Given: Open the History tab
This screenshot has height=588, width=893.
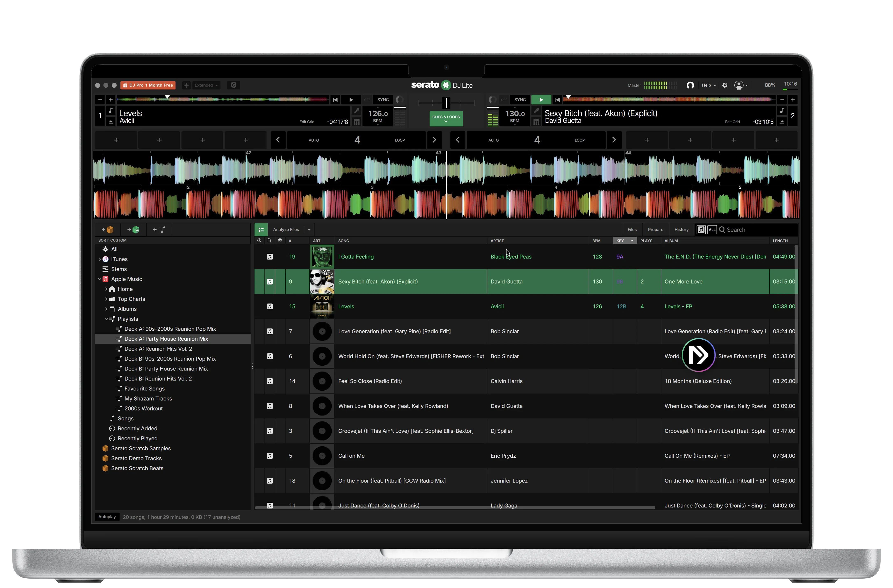Looking at the screenshot, I should point(681,229).
